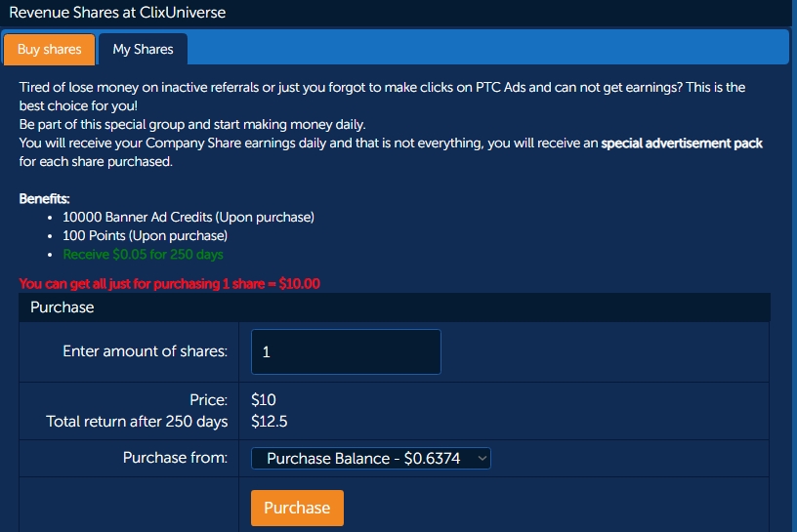
Task: Click the bold special advertisement pack text
Action: (x=682, y=143)
